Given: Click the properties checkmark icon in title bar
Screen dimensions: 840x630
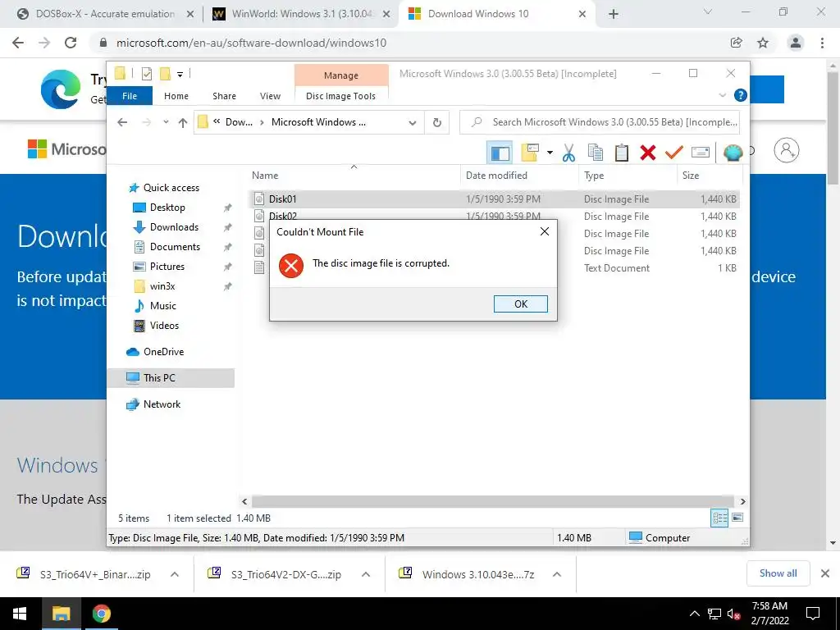Looking at the screenshot, I should tap(146, 74).
